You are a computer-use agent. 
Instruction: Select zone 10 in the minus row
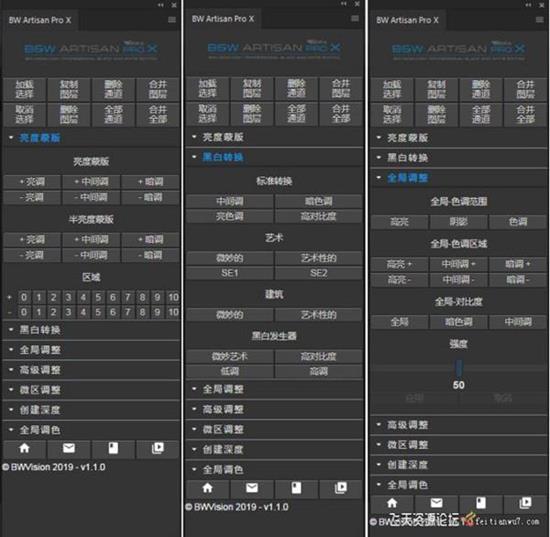[x=173, y=312]
